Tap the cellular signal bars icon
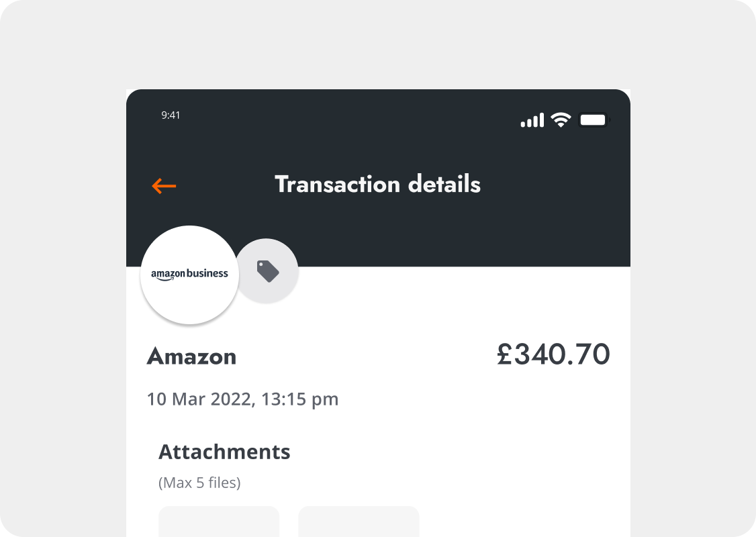The width and height of the screenshot is (756, 537). tap(532, 119)
